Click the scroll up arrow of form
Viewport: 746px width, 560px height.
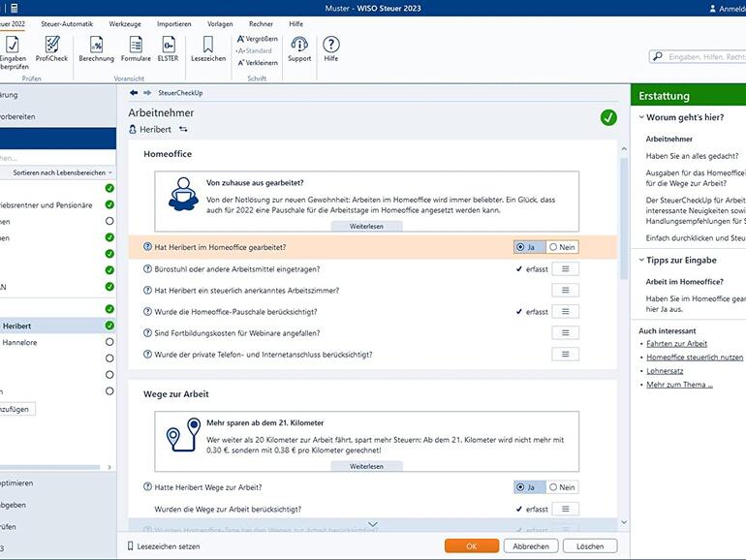pos(624,149)
